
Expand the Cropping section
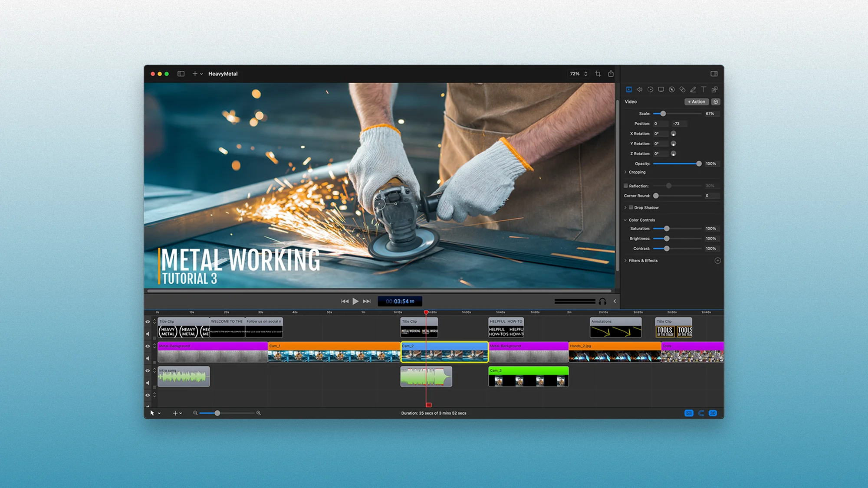point(625,172)
